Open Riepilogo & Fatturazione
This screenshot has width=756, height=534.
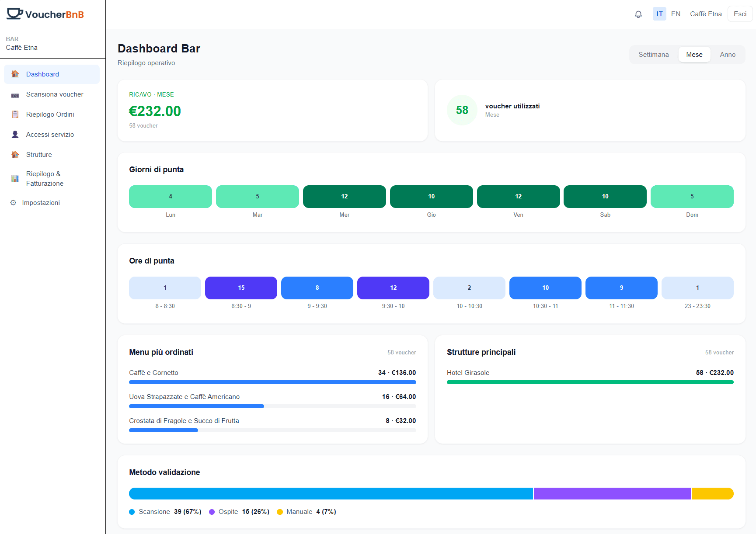(52, 179)
